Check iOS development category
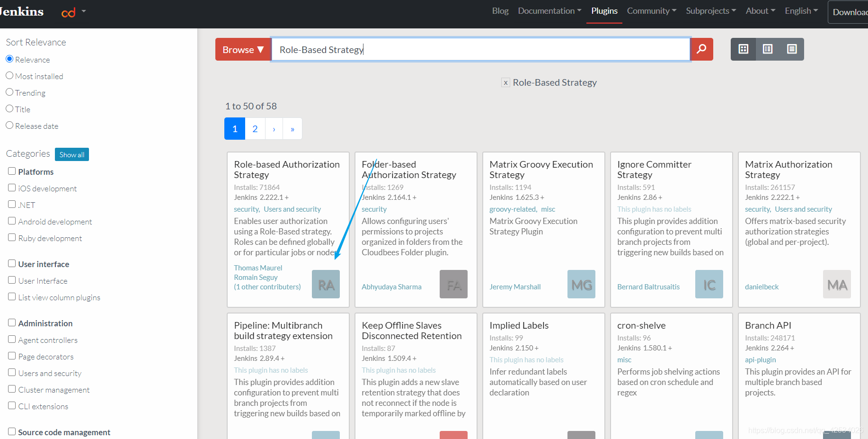Viewport: 868px width, 439px height. [x=12, y=188]
